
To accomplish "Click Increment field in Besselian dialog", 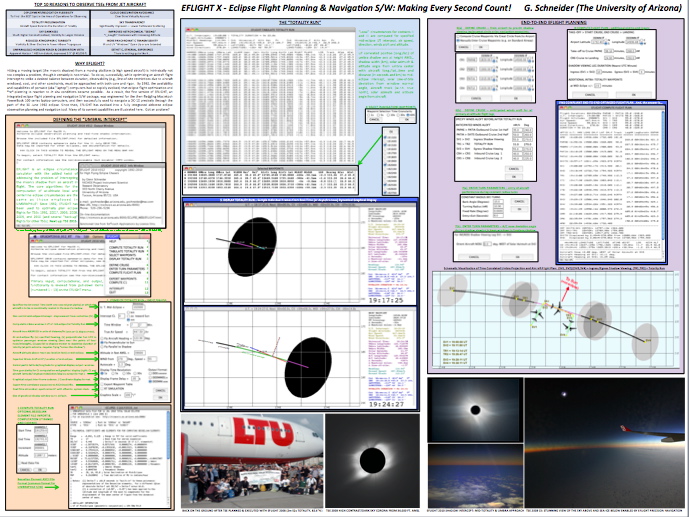I will point(41,448).
